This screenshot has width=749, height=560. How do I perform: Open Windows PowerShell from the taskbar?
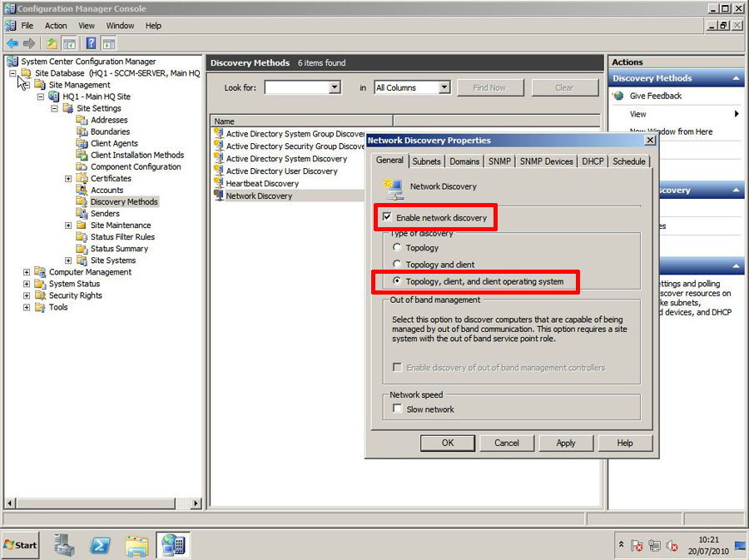[x=101, y=545]
